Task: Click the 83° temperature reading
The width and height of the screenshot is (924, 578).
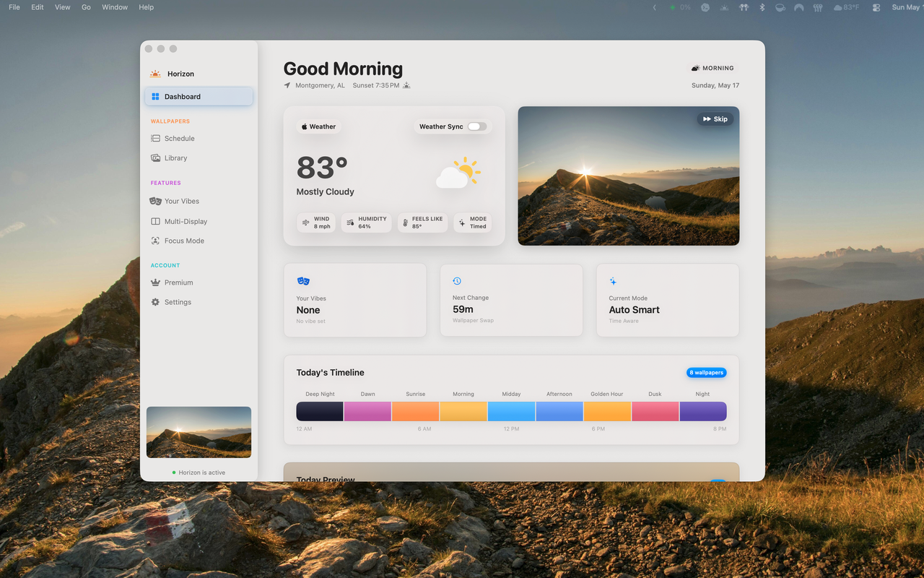Action: (322, 168)
